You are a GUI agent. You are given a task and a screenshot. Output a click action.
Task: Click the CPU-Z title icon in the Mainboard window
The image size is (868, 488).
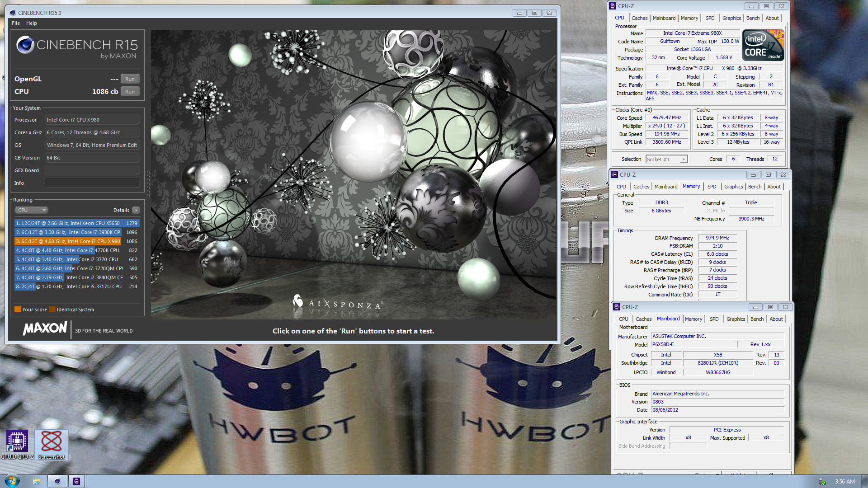pyautogui.click(x=617, y=307)
